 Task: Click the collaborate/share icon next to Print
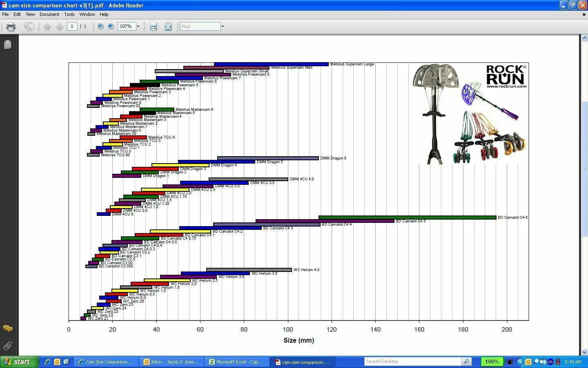[x=29, y=27]
